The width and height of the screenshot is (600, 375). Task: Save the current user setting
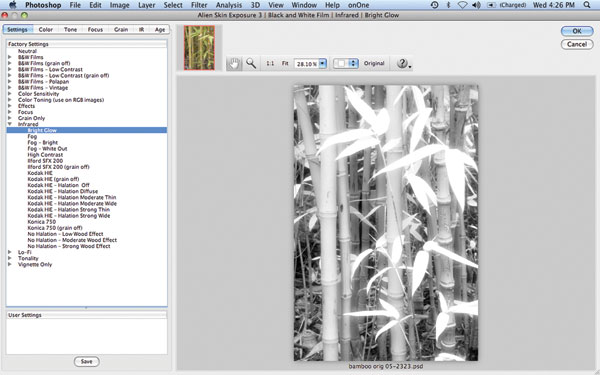click(x=86, y=361)
